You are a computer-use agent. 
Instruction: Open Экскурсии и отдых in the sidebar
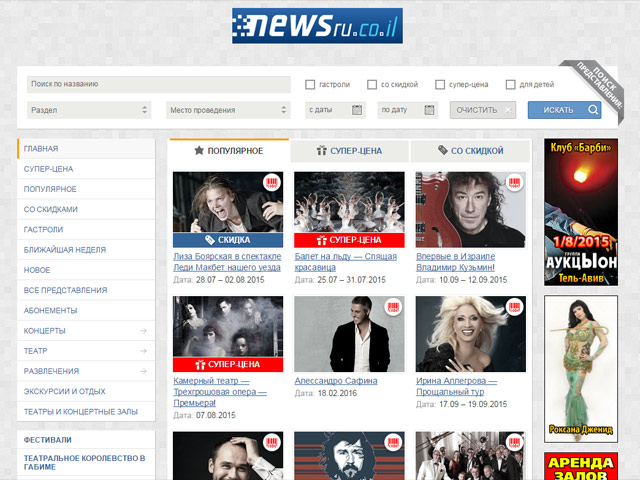pyautogui.click(x=86, y=391)
